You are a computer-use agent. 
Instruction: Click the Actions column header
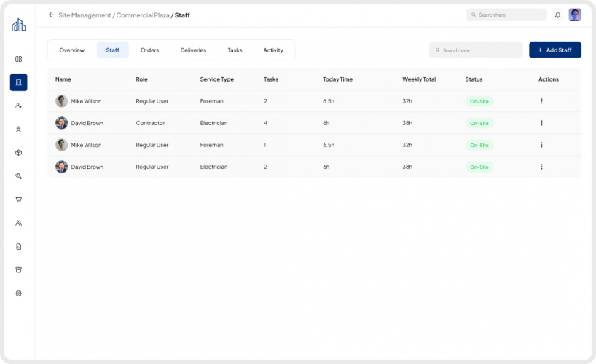pyautogui.click(x=549, y=79)
